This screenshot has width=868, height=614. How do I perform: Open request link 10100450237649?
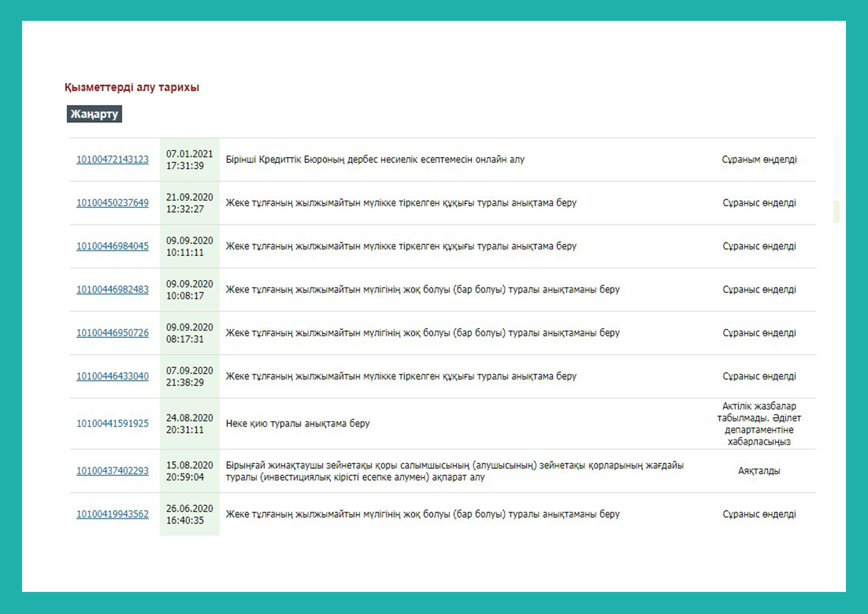[x=112, y=203]
